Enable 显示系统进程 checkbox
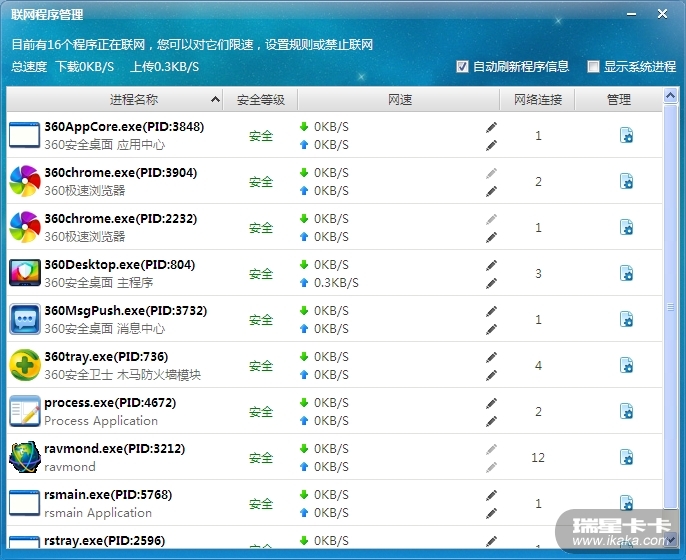The height and width of the screenshot is (560, 686). pyautogui.click(x=593, y=66)
